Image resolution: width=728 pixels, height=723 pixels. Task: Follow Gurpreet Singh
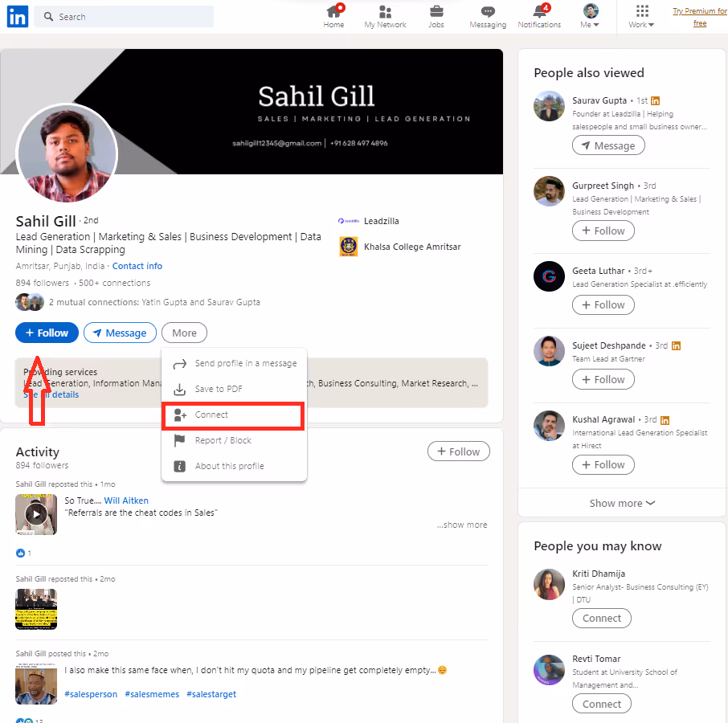click(603, 231)
